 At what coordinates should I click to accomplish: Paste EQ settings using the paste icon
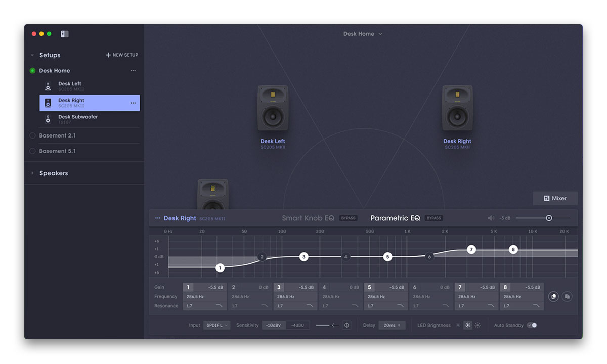tap(567, 296)
